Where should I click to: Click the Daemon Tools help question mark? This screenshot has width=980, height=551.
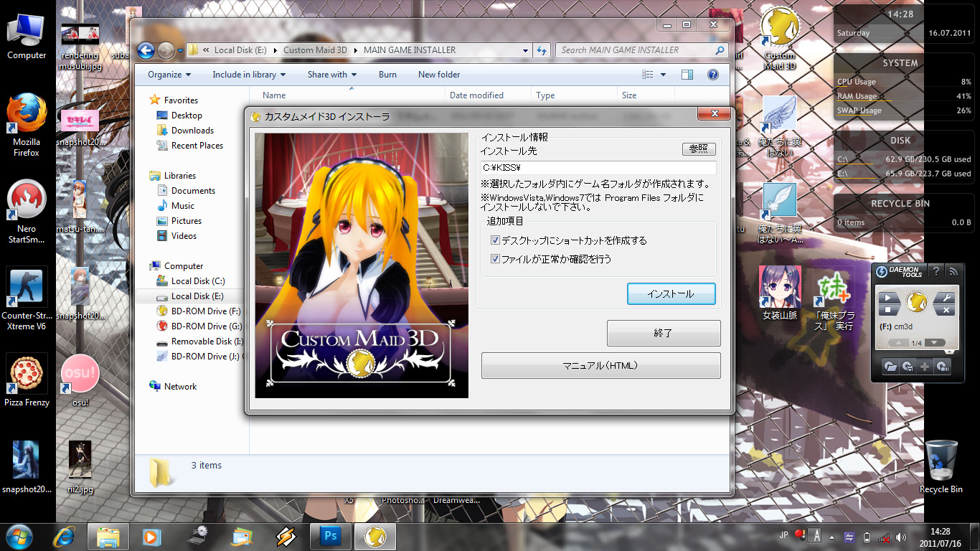[x=936, y=271]
